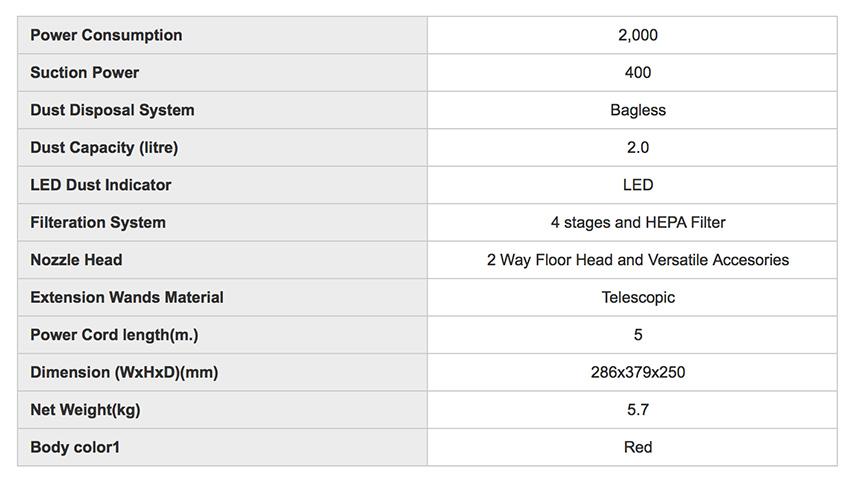850x481 pixels.
Task: Select the 4 stages and HEPA Filter text
Action: click(638, 222)
